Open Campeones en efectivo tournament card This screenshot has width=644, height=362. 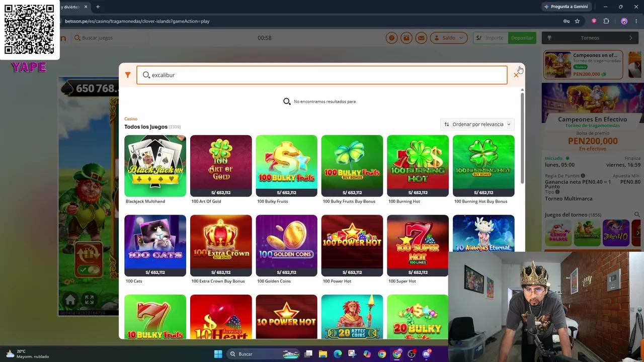pyautogui.click(x=583, y=64)
